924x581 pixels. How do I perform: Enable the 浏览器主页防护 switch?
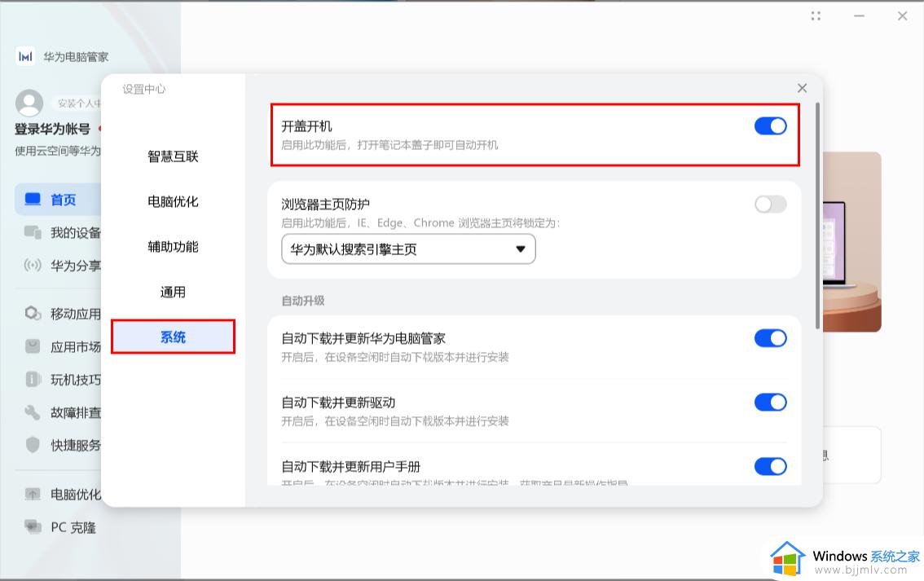770,205
